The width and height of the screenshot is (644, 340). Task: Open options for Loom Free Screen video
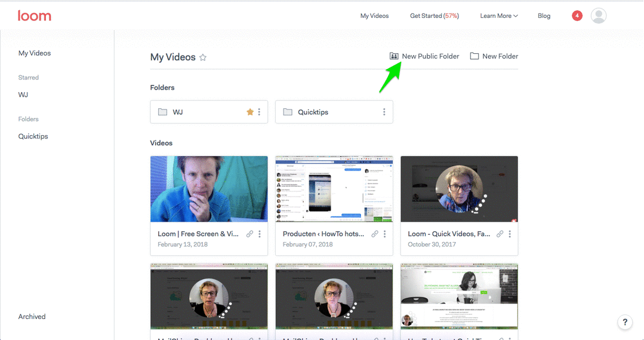tap(260, 234)
